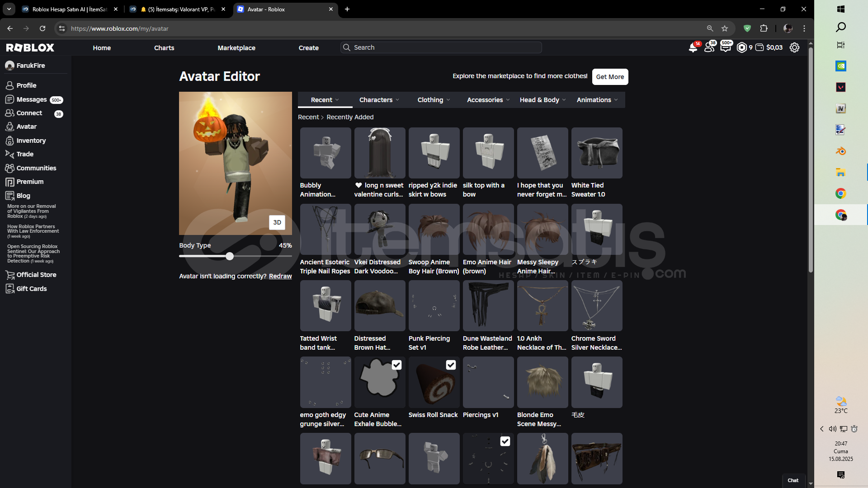Open the settings gear icon
Viewport: 868px width, 488px height.
pyautogui.click(x=794, y=47)
